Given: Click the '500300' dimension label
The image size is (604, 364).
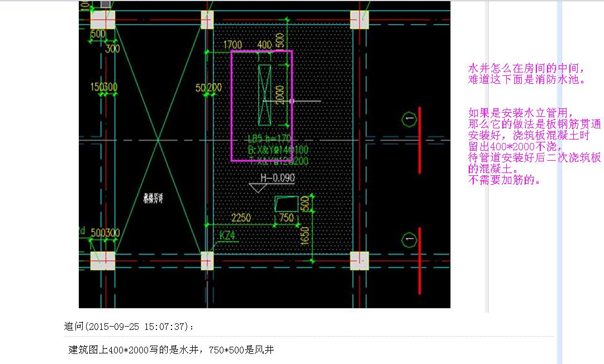Looking at the screenshot, I should 105,233.
